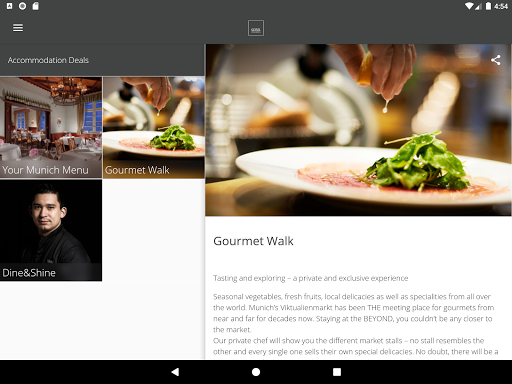This screenshot has width=512, height=384.
Task: Tap Android recent apps button
Action: [337, 372]
